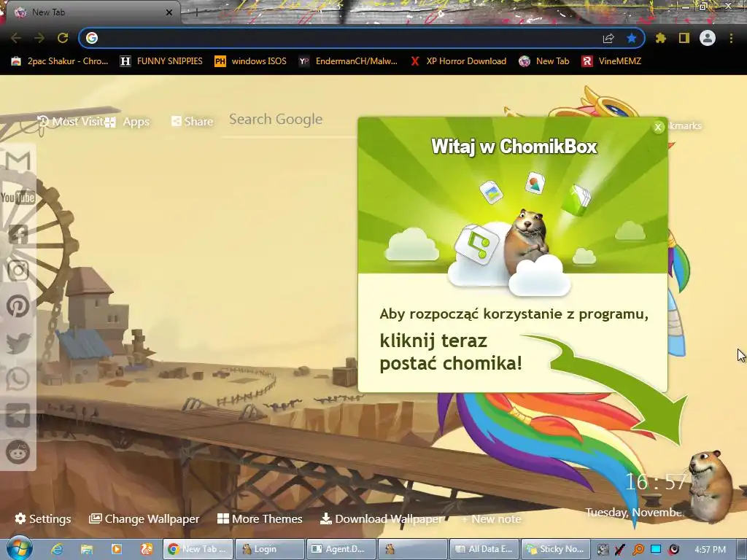Click the share page icon in address bar

pos(608,38)
